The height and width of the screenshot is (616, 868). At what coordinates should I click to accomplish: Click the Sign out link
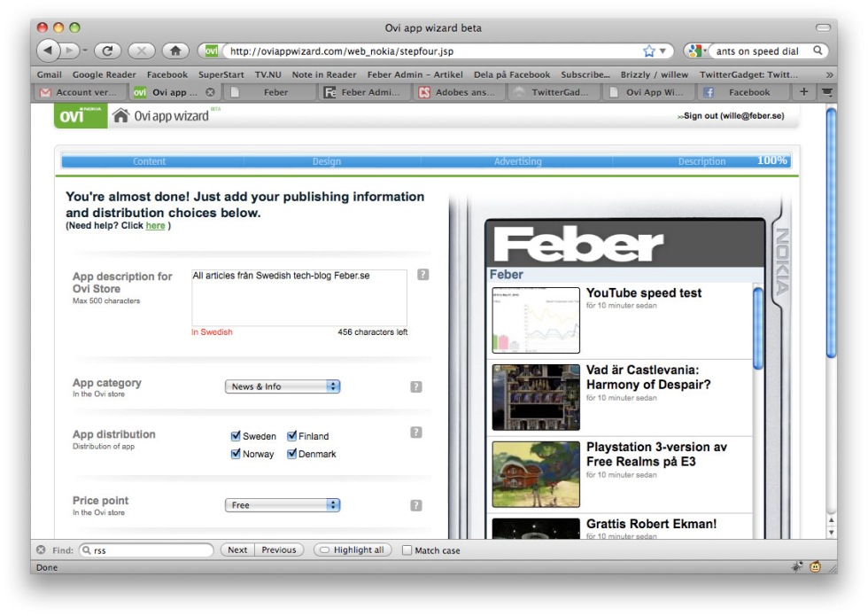pos(733,116)
